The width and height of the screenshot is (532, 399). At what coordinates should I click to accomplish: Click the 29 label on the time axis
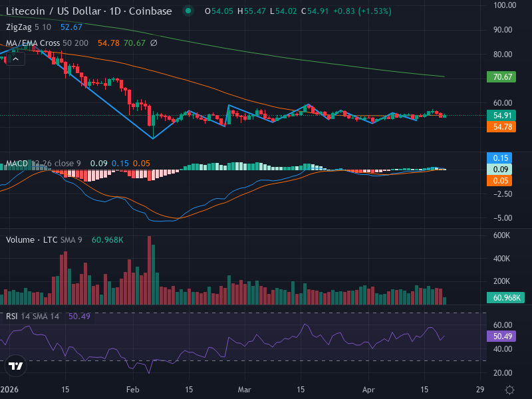(x=480, y=390)
